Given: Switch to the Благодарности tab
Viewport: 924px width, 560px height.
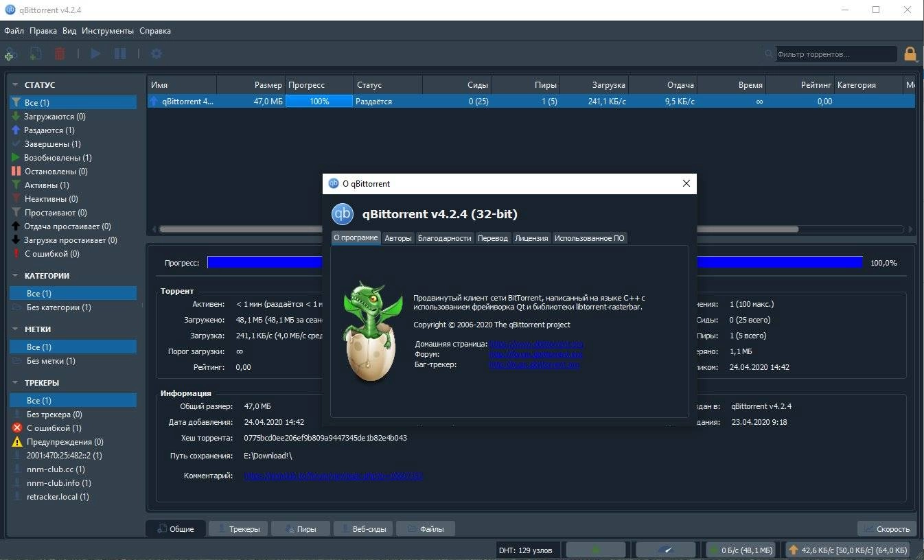Looking at the screenshot, I should [445, 238].
